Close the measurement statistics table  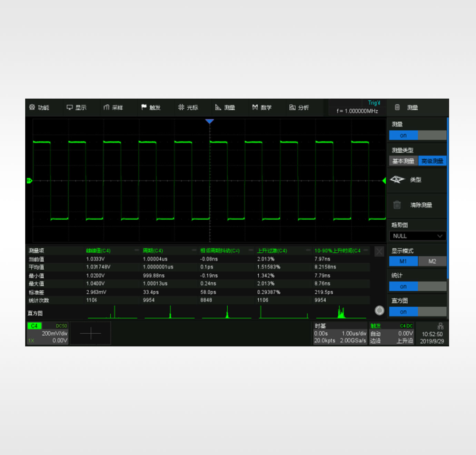point(379,251)
